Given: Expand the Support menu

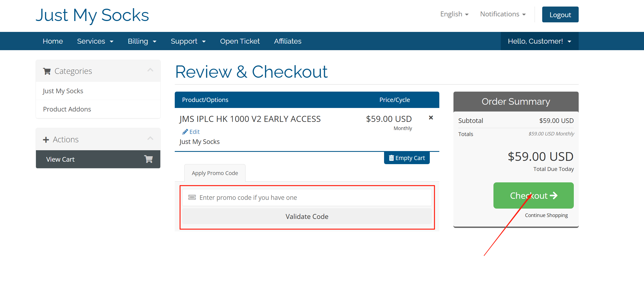Looking at the screenshot, I should coord(188,41).
